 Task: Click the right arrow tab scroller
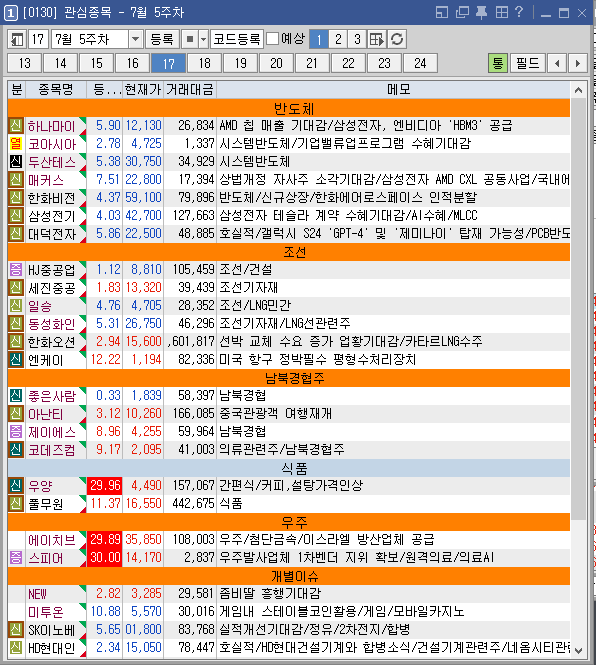point(577,63)
